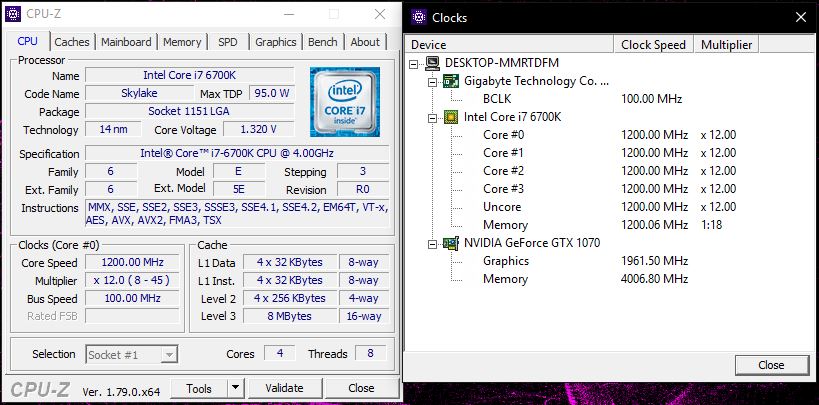Collapse the DESKTOP-MMRTDFM tree node
This screenshot has width=819, height=405.
(x=414, y=64)
